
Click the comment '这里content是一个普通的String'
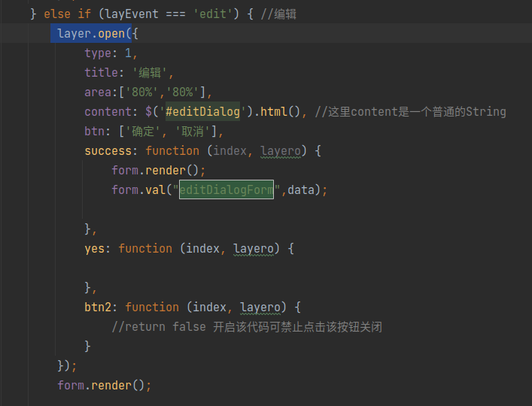coord(411,111)
